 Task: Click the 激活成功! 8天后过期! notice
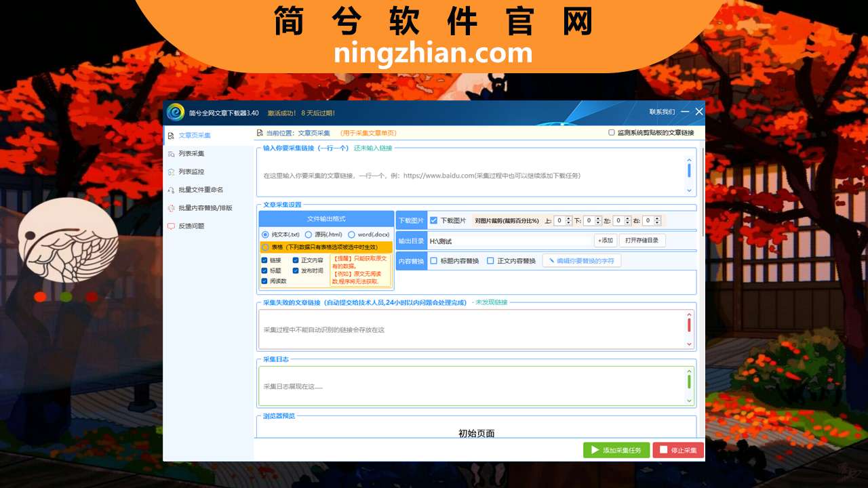click(x=301, y=113)
